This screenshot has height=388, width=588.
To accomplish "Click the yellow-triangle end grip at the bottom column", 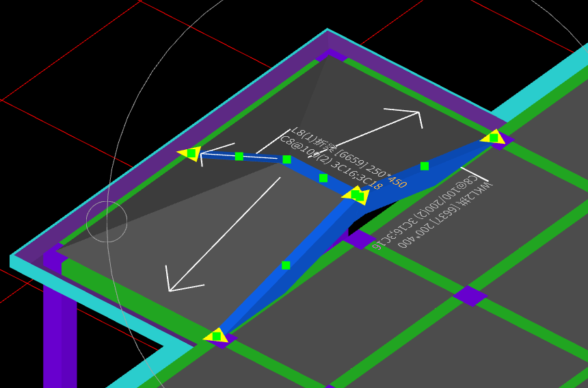I will (x=216, y=335).
